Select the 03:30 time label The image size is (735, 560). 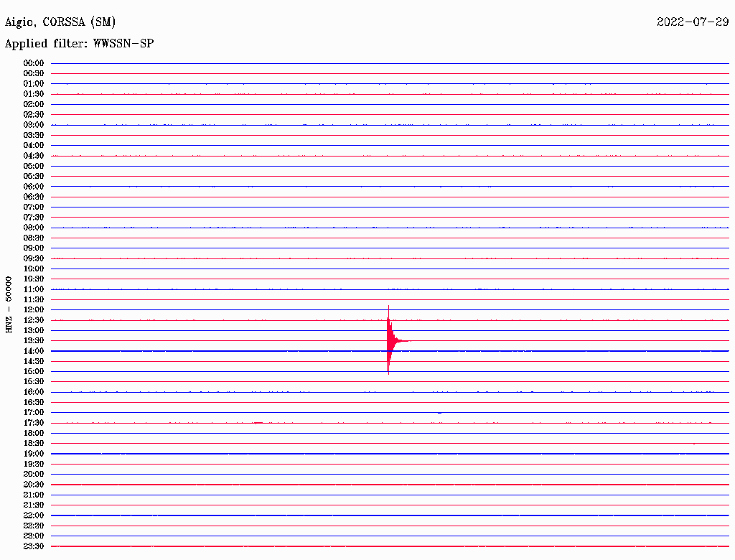(x=34, y=136)
